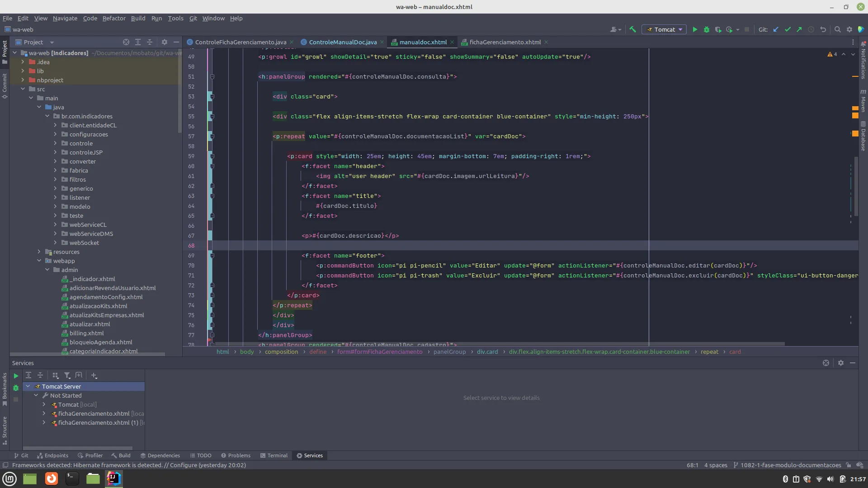Click Select Opened File icon in Project panel
The image size is (868, 488).
126,42
